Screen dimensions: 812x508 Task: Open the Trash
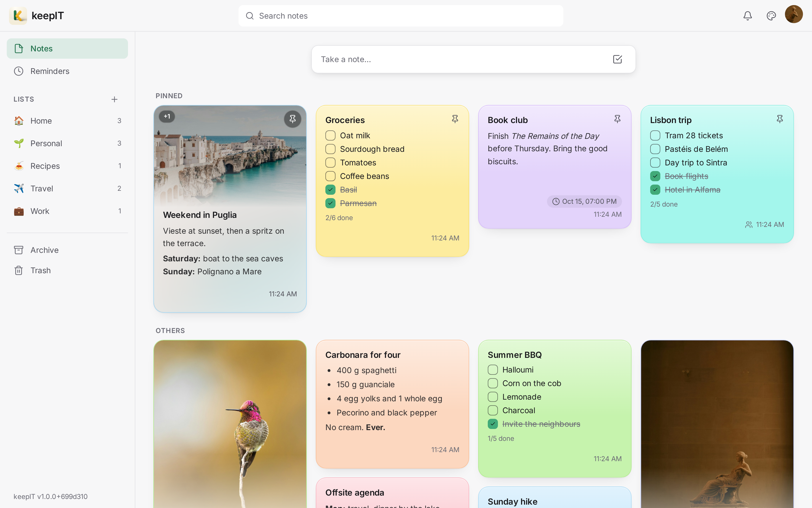tap(67, 270)
